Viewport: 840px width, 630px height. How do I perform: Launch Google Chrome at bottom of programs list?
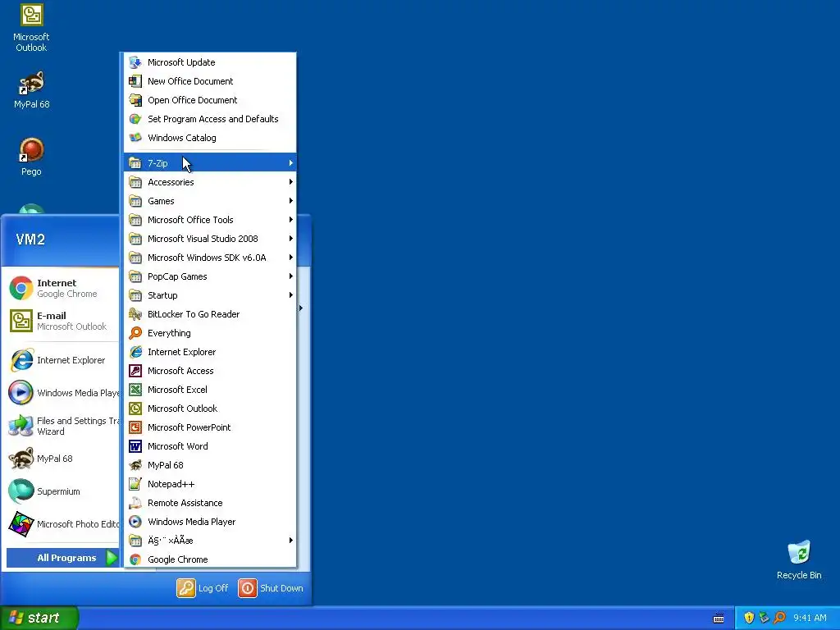point(210,559)
